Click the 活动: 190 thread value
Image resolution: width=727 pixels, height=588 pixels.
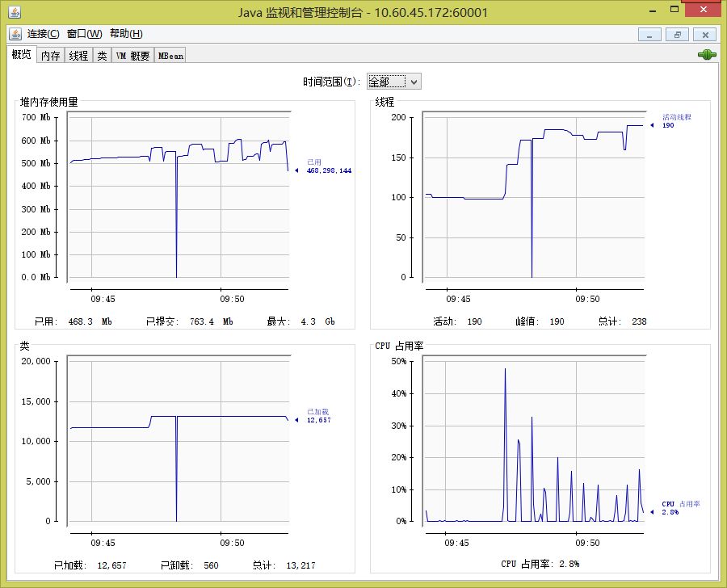click(458, 321)
